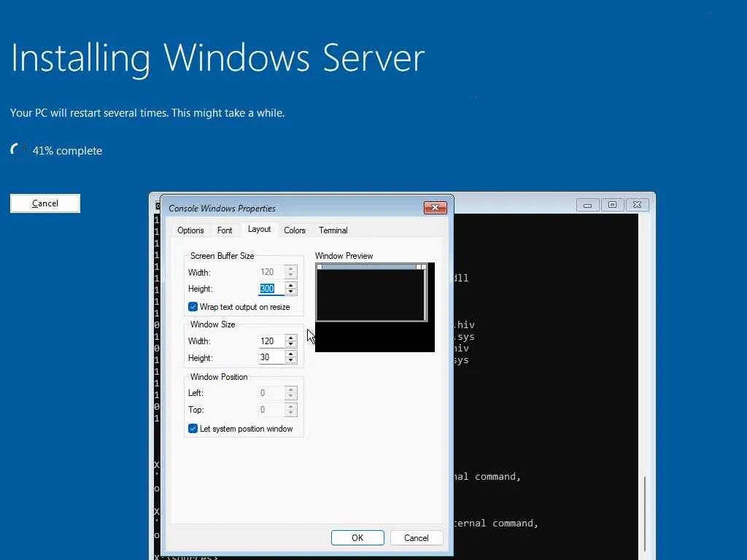747x560 pixels.
Task: Click the Window Position Left field
Action: (271, 393)
